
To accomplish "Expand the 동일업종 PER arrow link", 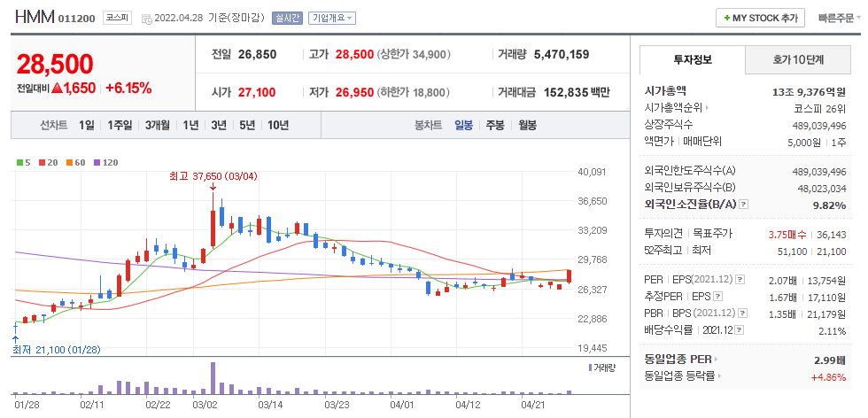I will 716,360.
